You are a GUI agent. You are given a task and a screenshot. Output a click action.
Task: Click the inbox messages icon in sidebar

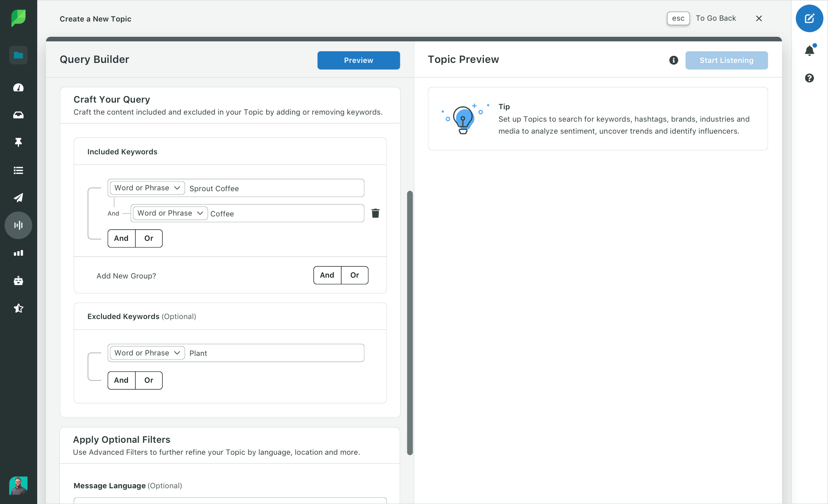(x=18, y=115)
